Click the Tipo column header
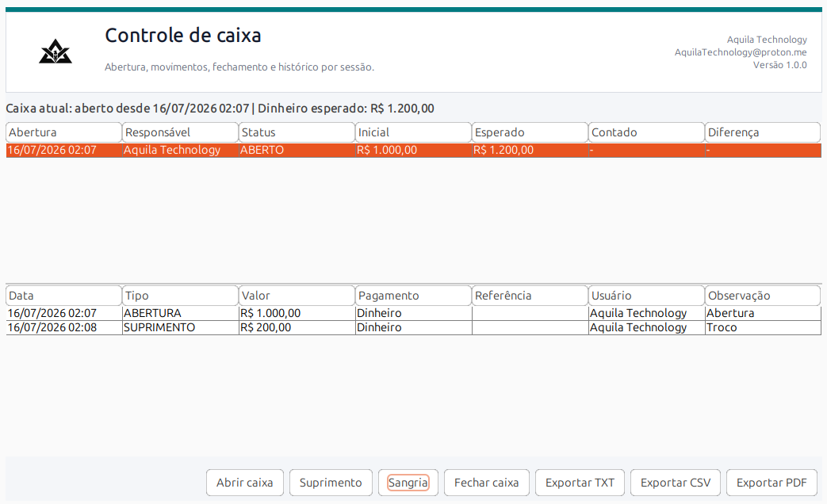The width and height of the screenshot is (827, 504). 180,296
